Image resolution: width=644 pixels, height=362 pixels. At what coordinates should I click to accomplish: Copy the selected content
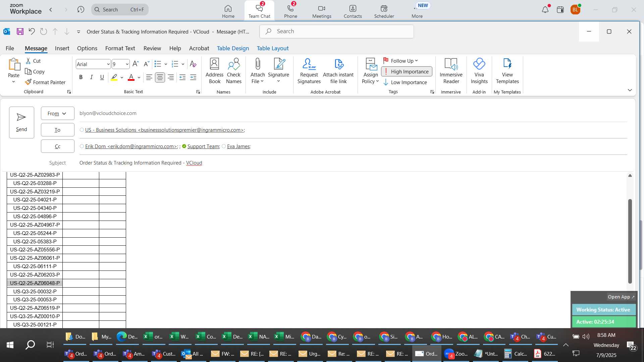coord(35,72)
